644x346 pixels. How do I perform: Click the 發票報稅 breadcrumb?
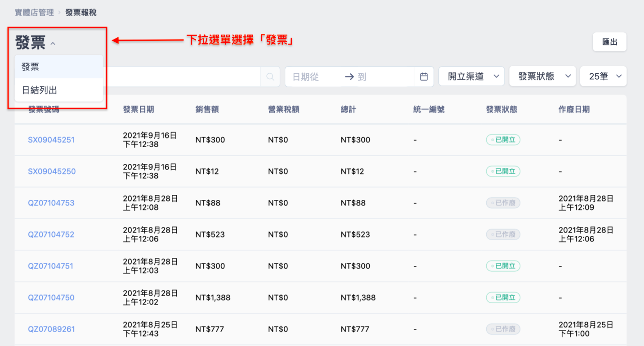(81, 13)
